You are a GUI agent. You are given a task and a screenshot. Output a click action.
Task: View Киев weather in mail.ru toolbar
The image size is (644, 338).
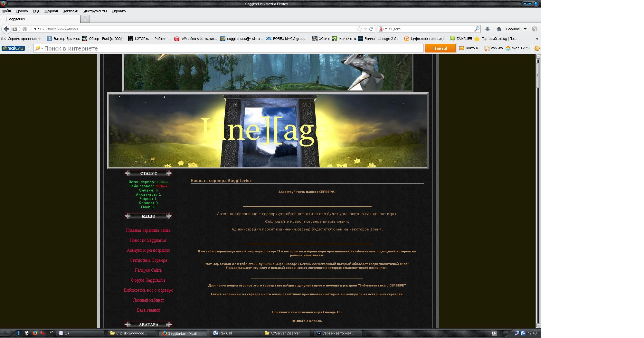coord(518,48)
